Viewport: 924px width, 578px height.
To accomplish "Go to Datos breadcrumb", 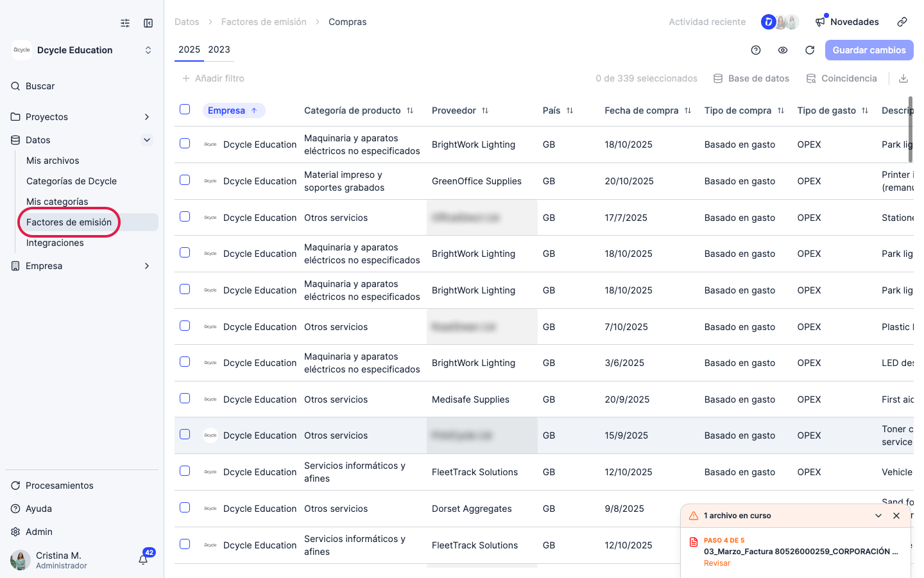I will click(x=187, y=22).
